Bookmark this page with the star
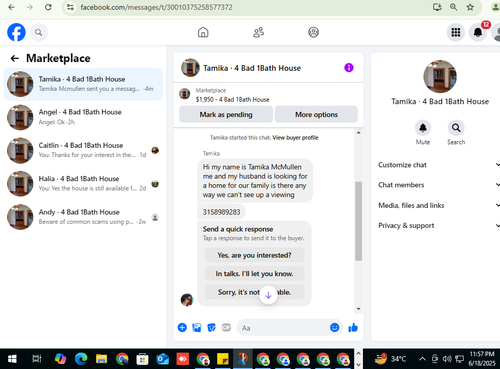 pos(470,7)
